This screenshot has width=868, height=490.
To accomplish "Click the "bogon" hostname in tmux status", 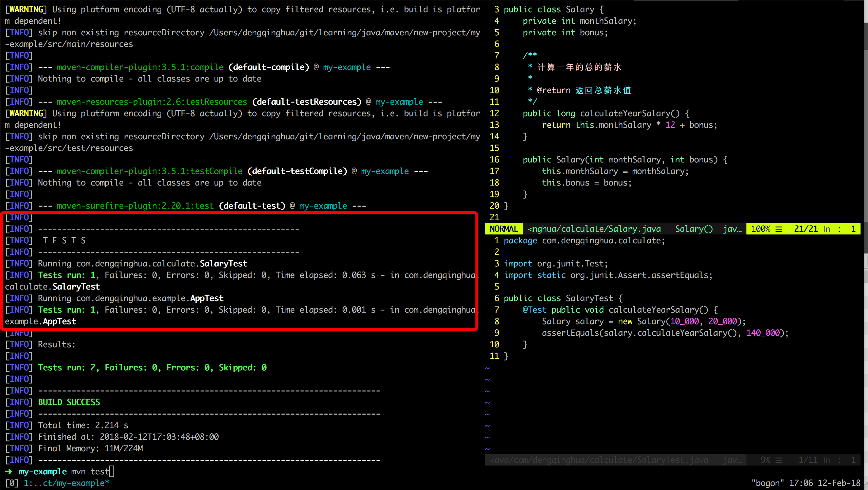I will click(x=767, y=483).
